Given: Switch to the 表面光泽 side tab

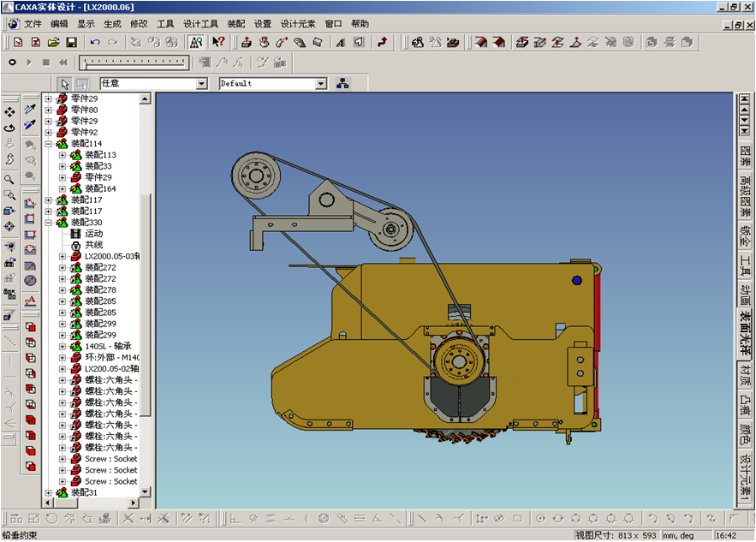Looking at the screenshot, I should coord(745,333).
